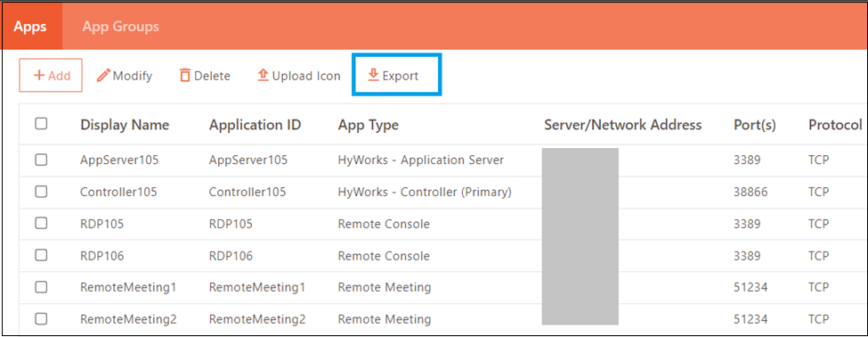
Task: Click the Application ID column header
Action: 255,125
